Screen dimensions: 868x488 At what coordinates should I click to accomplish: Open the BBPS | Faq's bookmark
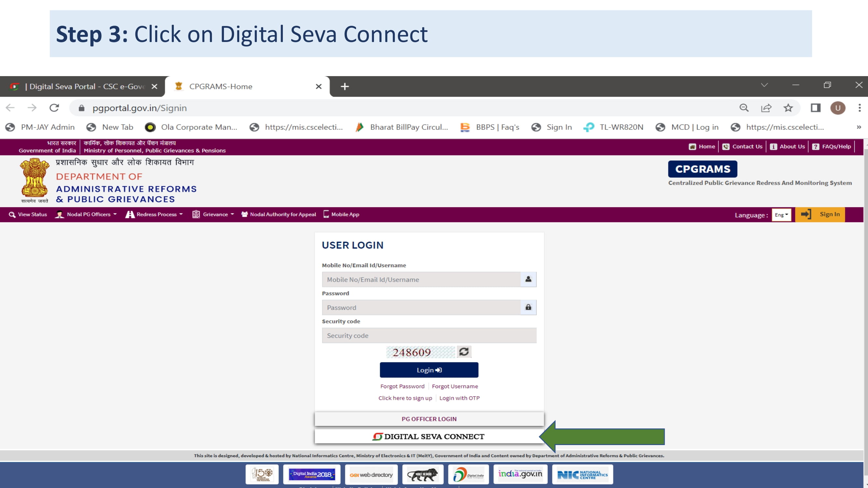point(489,127)
